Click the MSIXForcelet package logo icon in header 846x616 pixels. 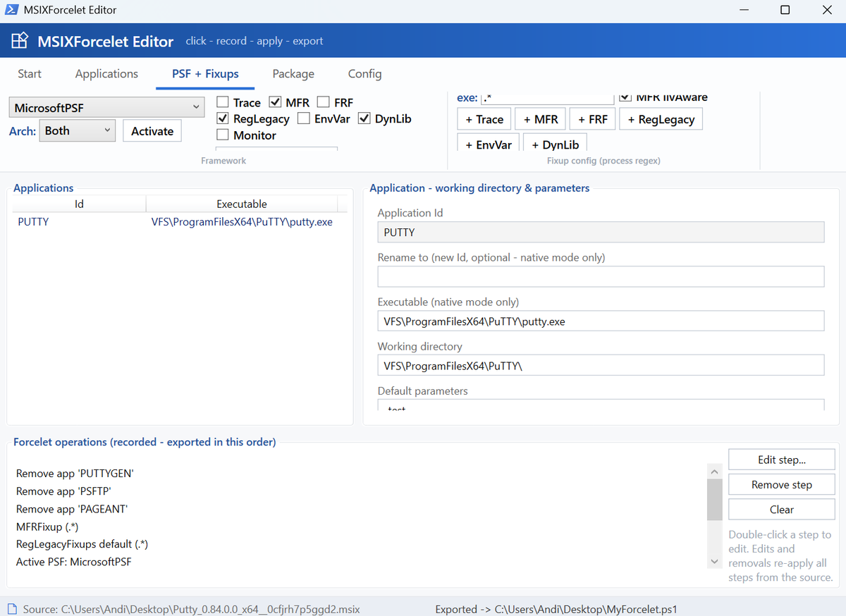pyautogui.click(x=20, y=40)
